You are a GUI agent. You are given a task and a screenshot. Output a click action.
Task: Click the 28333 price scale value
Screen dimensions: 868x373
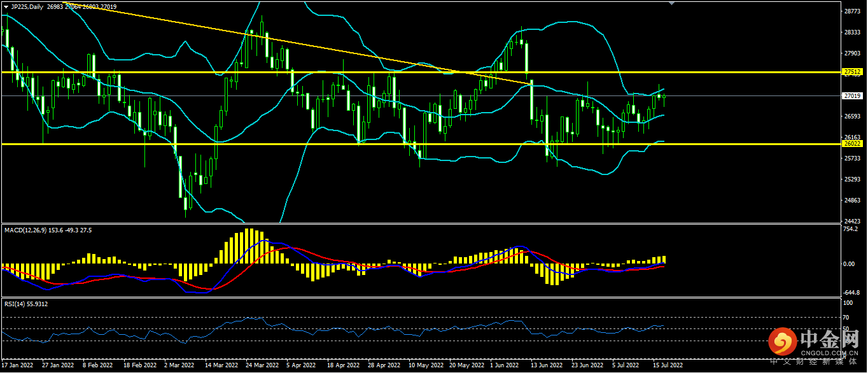(x=851, y=32)
